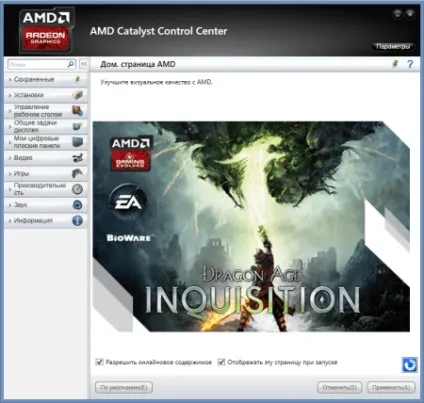Click the Дом. страница AMD heading
Screen dimensions: 424x403
(x=138, y=64)
